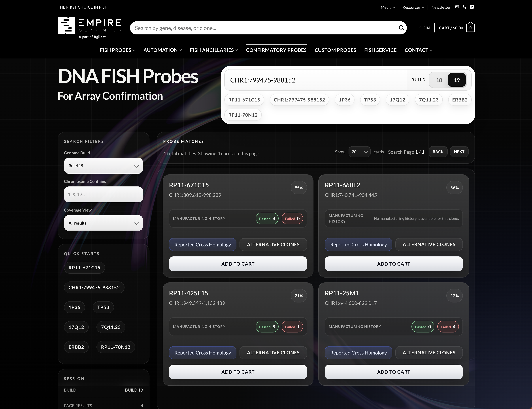Select build 19 toggle option
Viewport: 532px width, 409px height.
tap(457, 80)
